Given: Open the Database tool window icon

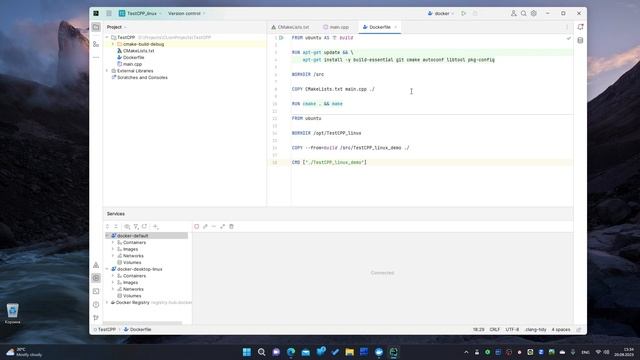Looking at the screenshot, I should (580, 40).
